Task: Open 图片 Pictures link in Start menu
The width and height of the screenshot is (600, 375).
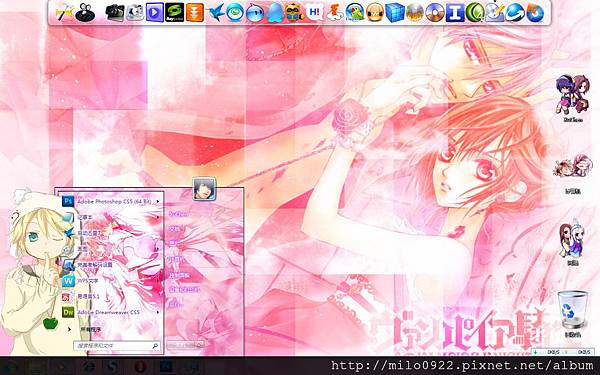Action: tap(174, 244)
